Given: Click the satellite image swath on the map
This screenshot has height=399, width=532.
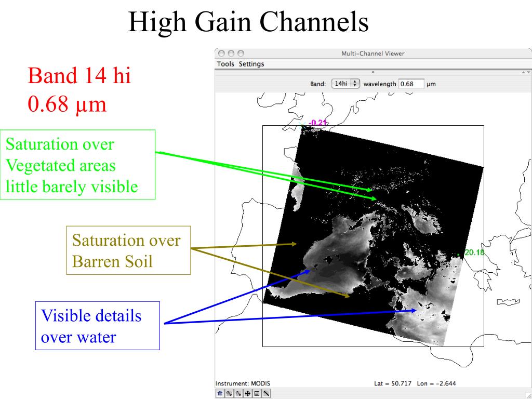Looking at the screenshot, I should (373, 236).
